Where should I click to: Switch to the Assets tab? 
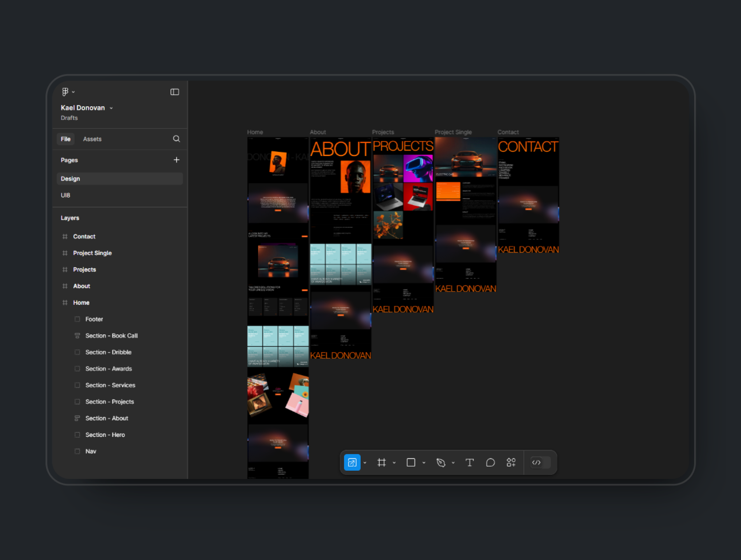click(92, 139)
